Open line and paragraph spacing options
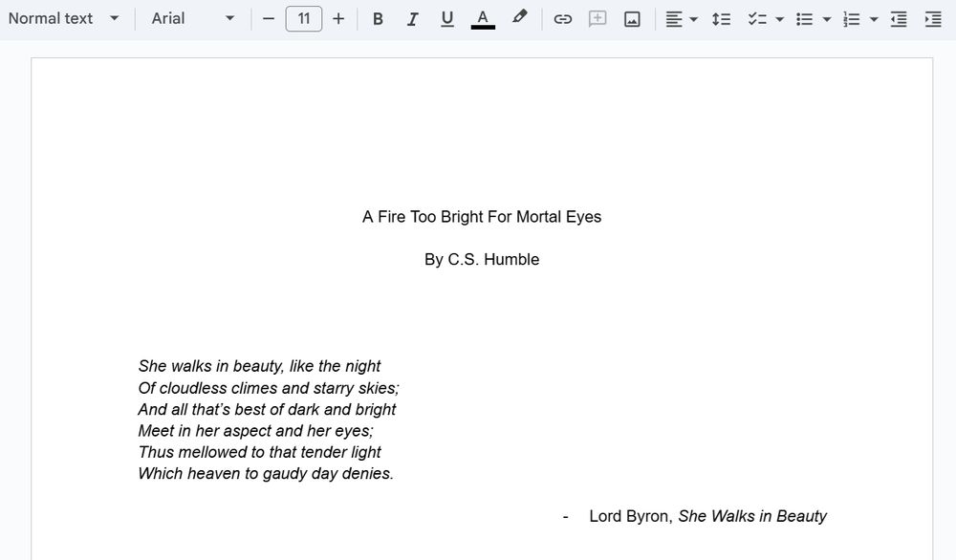Screen dimensions: 956x560 point(721,19)
